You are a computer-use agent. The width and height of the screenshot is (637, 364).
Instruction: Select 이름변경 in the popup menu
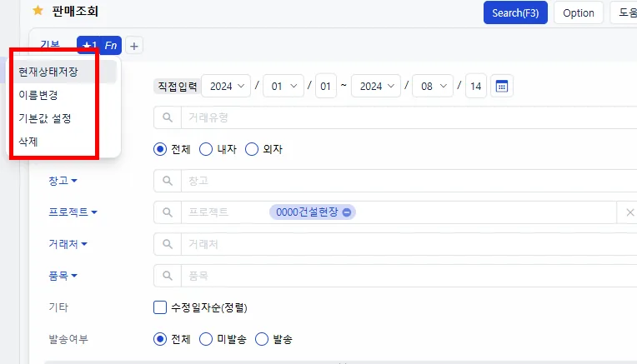(x=38, y=95)
